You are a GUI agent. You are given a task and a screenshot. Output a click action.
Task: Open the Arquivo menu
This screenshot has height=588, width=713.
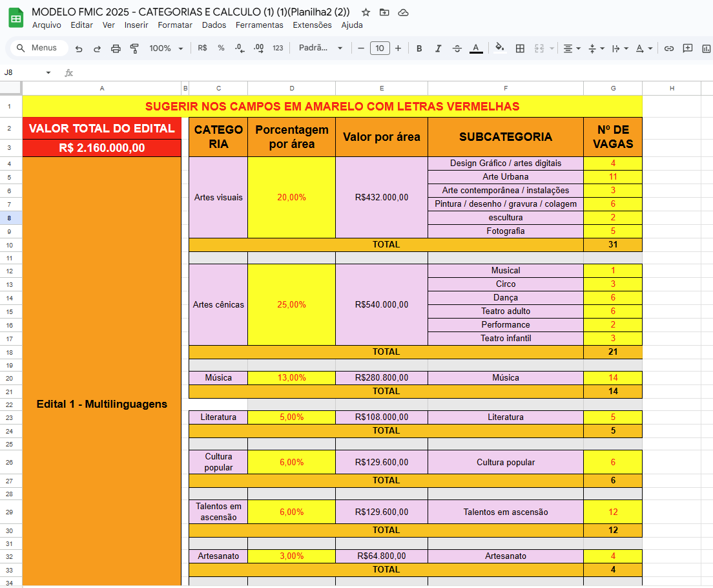(46, 25)
